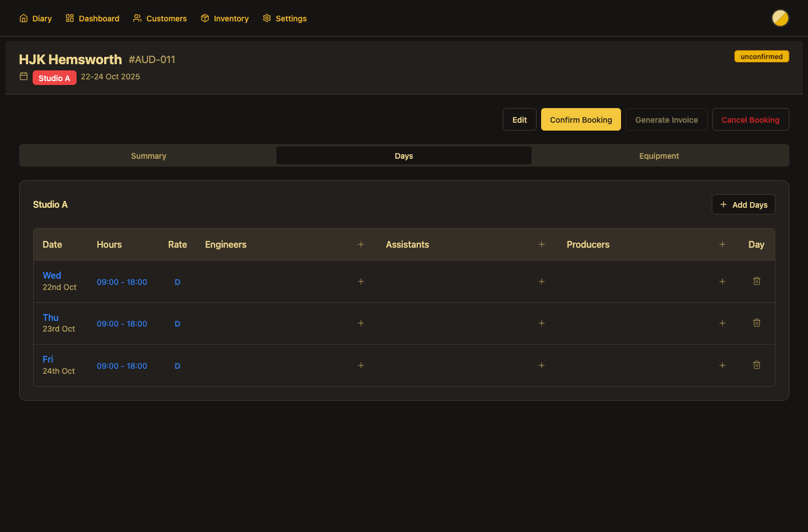Open the Equipment tab

pos(659,155)
